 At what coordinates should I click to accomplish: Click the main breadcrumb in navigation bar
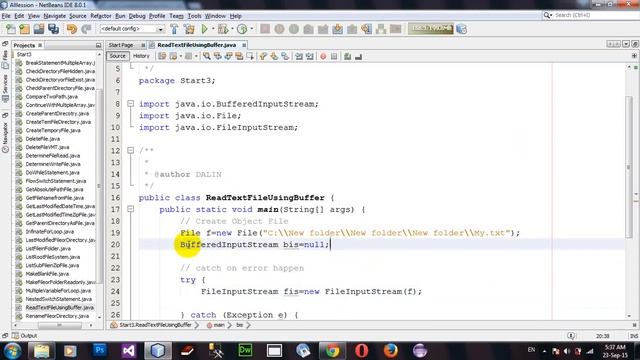tap(219, 325)
